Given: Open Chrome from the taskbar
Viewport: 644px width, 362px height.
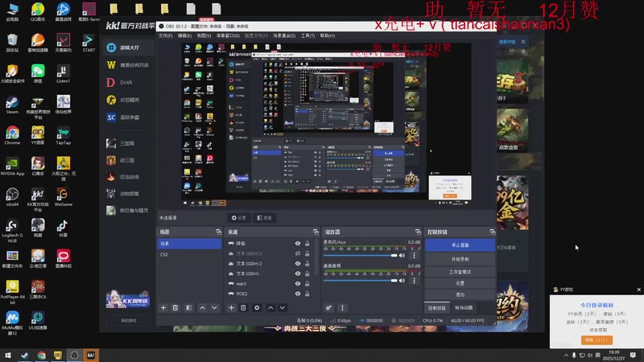Looking at the screenshot, I should point(42,355).
